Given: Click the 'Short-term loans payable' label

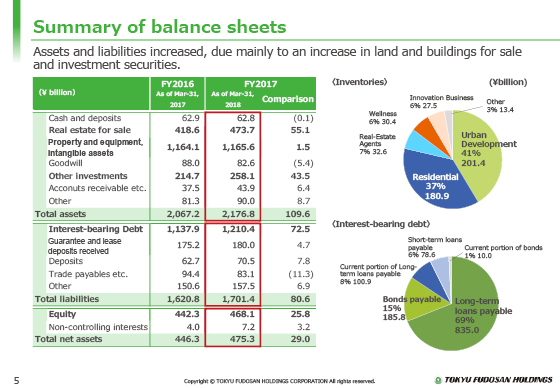Looking at the screenshot, I should [x=435, y=247].
